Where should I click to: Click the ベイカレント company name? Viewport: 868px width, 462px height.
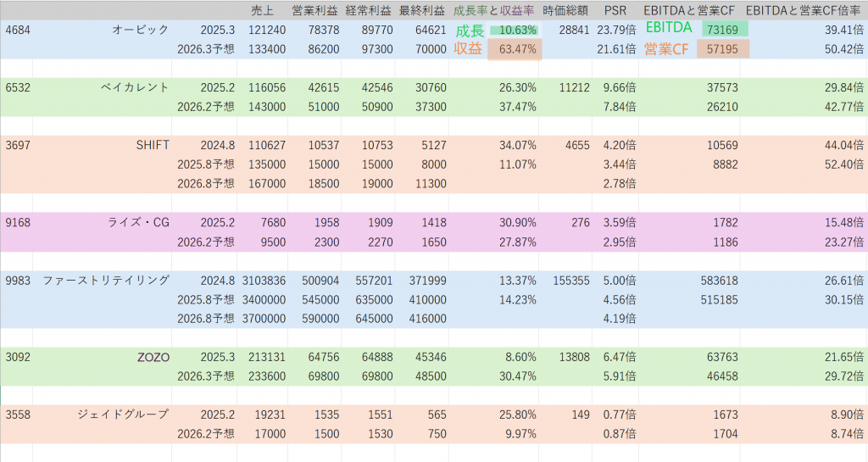tap(135, 87)
